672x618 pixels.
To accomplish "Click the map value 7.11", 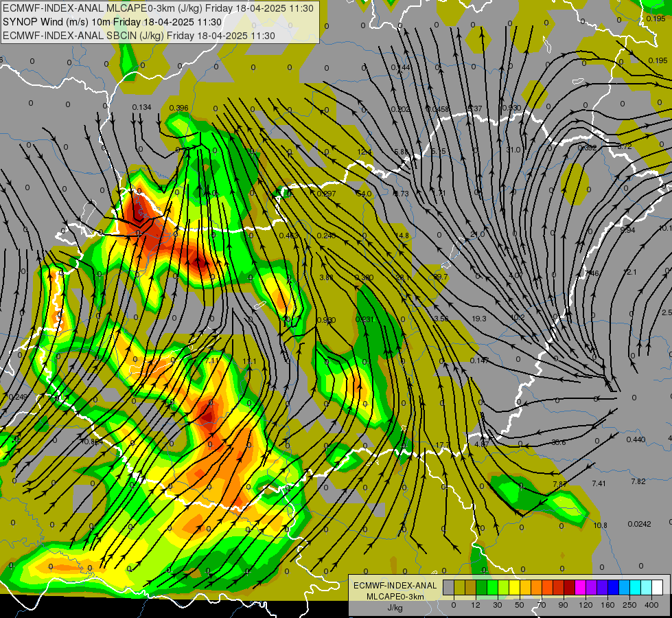I will click(x=211, y=360).
